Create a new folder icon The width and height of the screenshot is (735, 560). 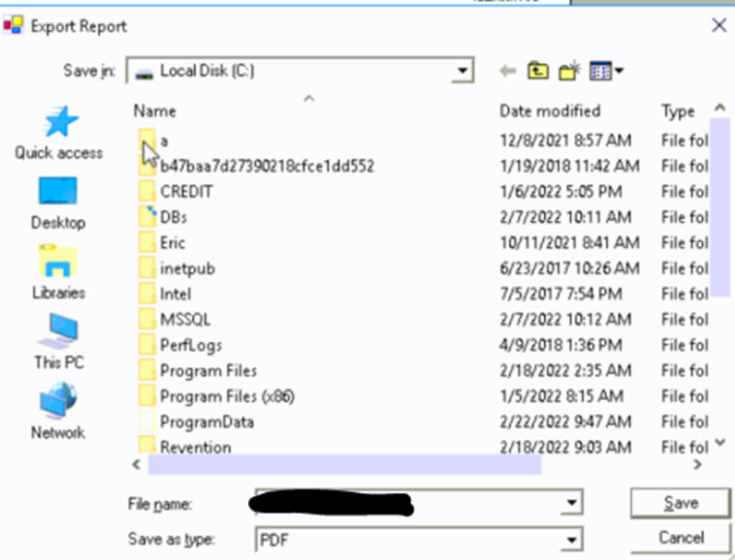coord(569,71)
